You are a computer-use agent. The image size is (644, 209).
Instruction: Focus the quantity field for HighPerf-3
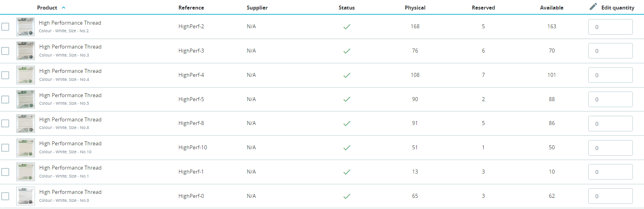[610, 51]
